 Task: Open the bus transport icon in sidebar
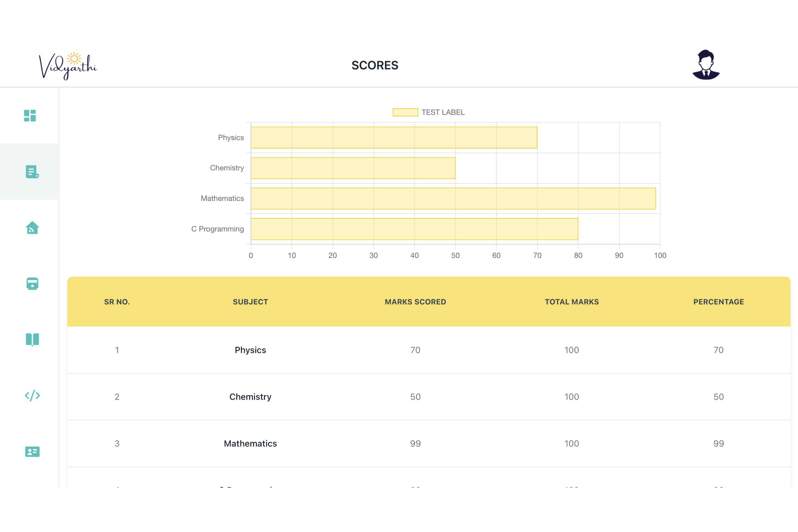(x=32, y=284)
